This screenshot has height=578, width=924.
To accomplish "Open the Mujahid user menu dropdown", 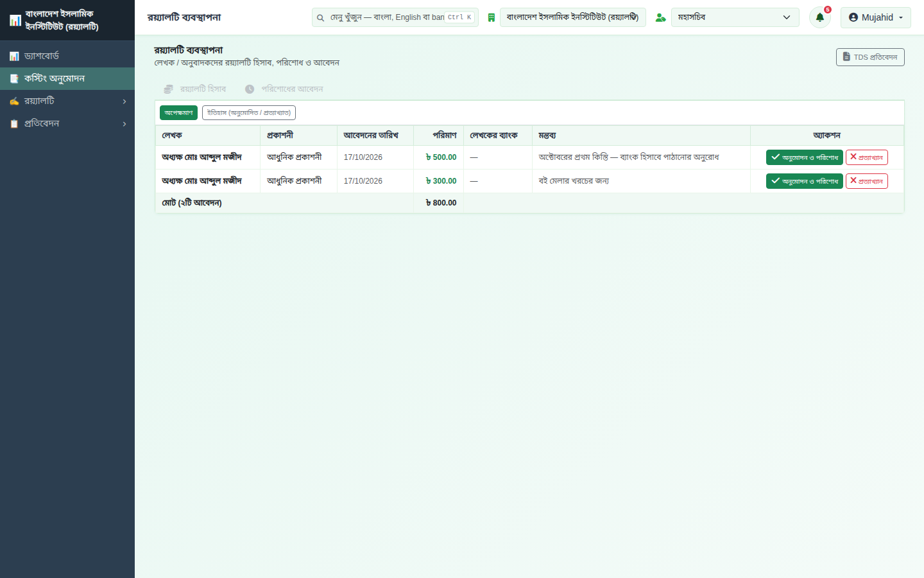I will point(876,17).
